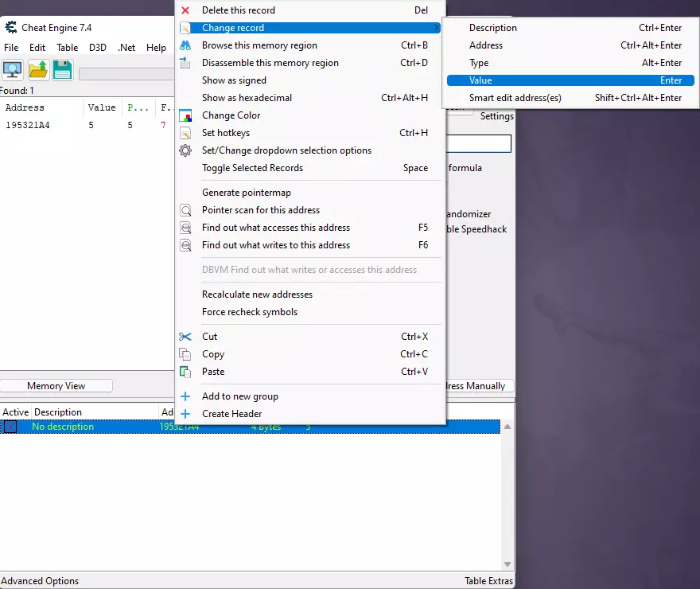
Task: Click the Paste clipboard icon
Action: pyautogui.click(x=185, y=372)
